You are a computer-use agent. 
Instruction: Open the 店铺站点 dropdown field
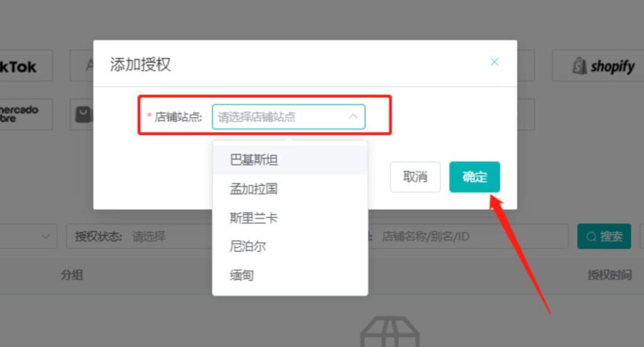[x=288, y=117]
